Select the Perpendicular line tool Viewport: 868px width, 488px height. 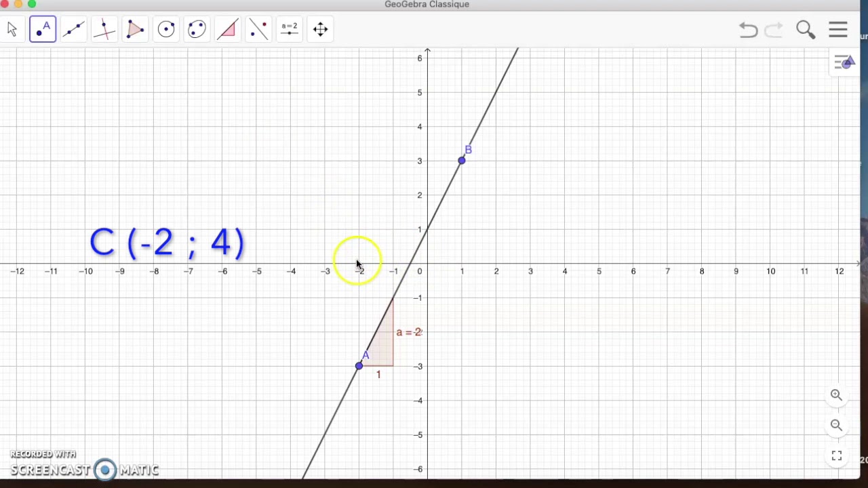(104, 29)
